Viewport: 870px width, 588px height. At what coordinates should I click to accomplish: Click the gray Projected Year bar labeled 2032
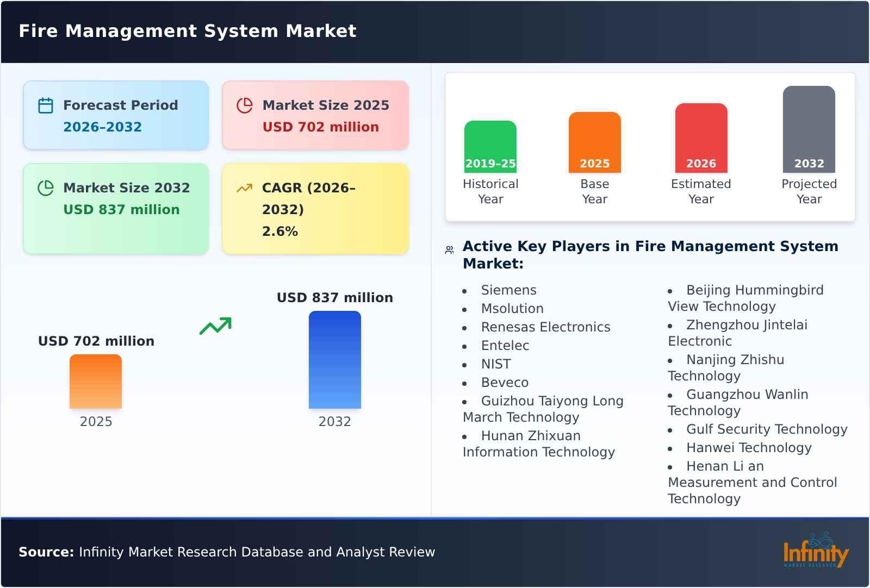point(809,130)
